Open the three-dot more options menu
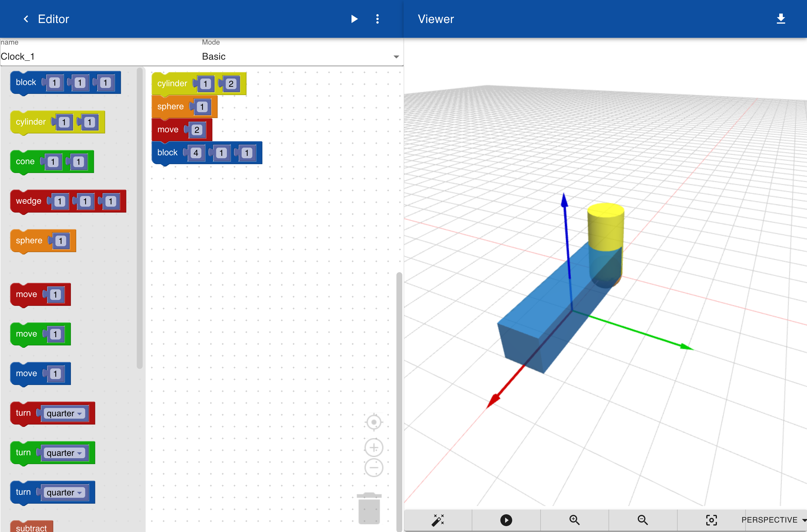Screen dimensions: 807x532 point(378,19)
